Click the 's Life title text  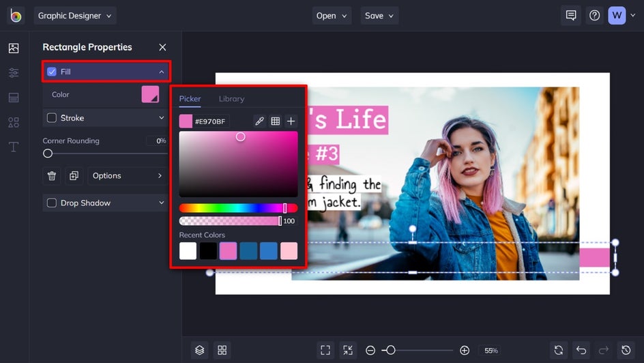[x=347, y=120]
